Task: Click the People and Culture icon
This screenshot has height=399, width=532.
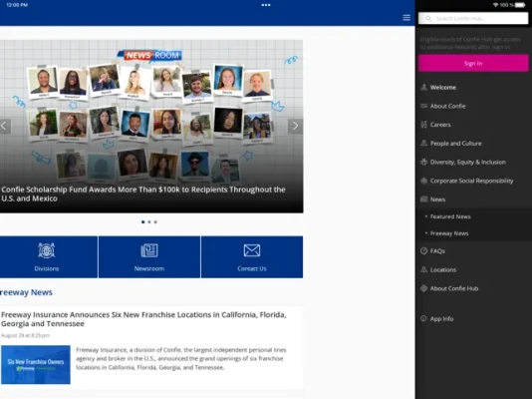Action: tap(423, 144)
